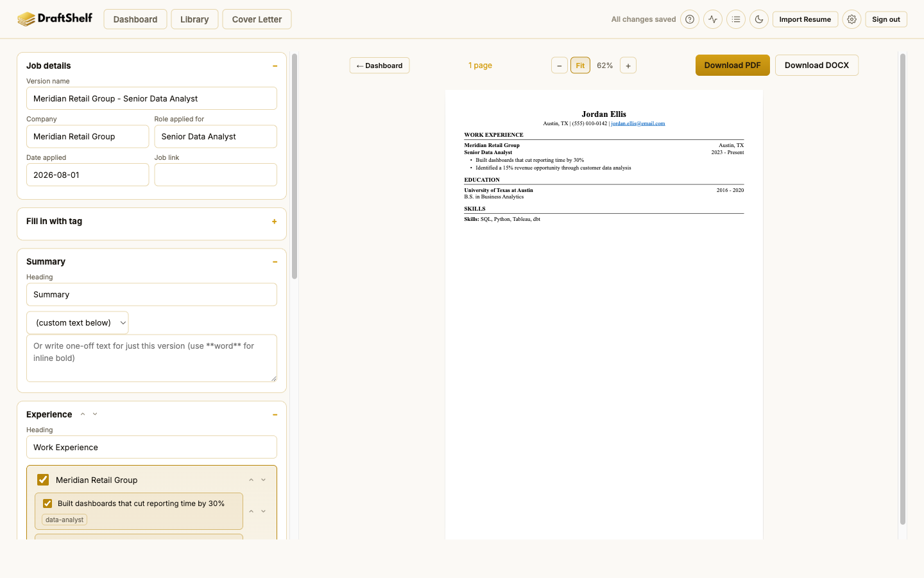
Task: Go to the Dashboard tab
Action: pos(135,19)
